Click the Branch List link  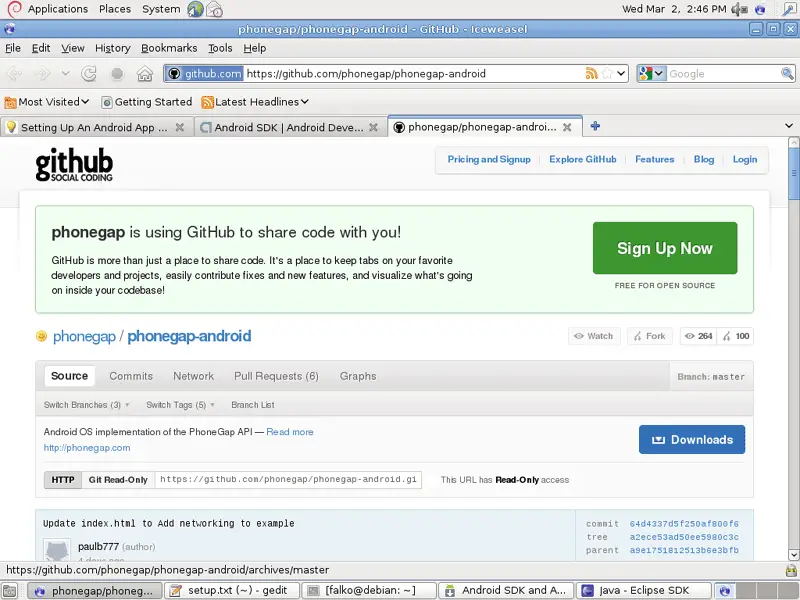tap(253, 405)
